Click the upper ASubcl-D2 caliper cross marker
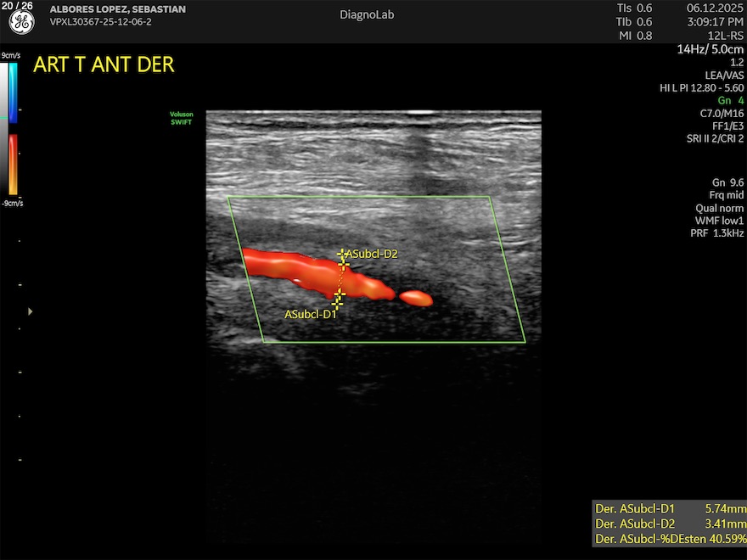The image size is (747, 560). tap(342, 254)
